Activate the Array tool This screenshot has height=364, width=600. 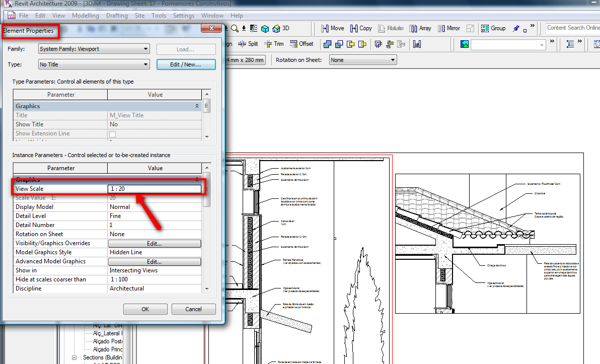point(420,28)
